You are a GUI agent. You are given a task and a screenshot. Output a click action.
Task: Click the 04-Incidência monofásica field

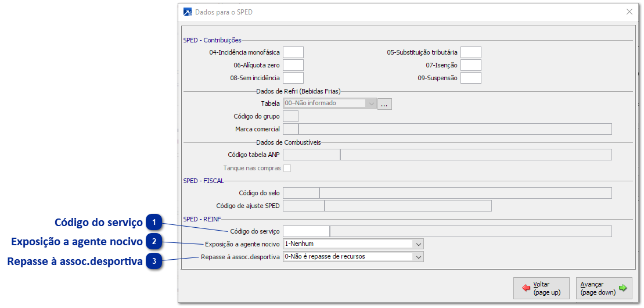coord(293,52)
